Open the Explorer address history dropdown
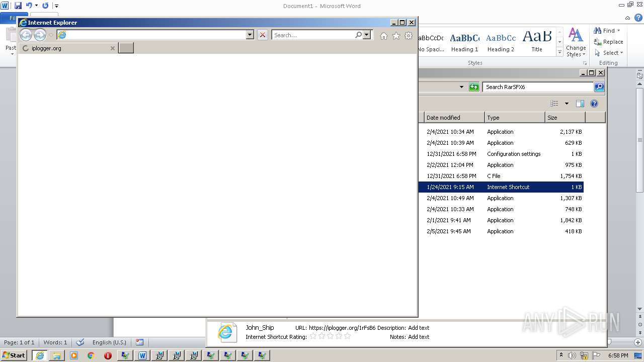Image resolution: width=644 pixels, height=362 pixels. 461,87
